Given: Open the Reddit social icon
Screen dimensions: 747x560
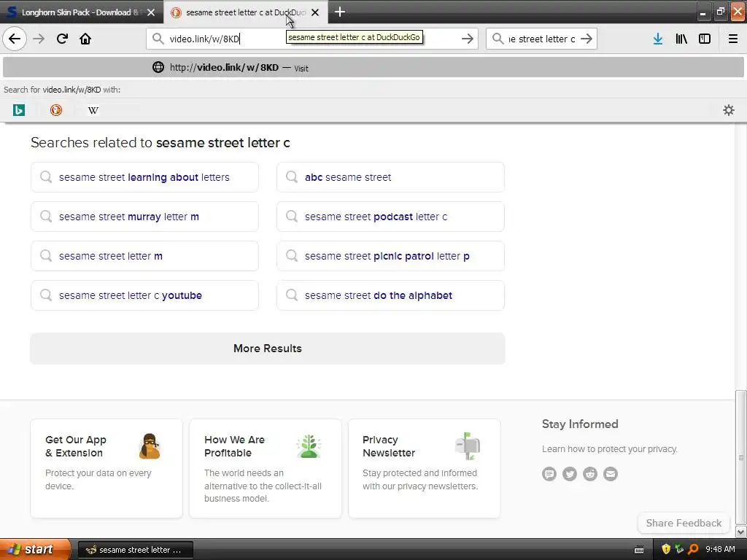Looking at the screenshot, I should click(589, 474).
